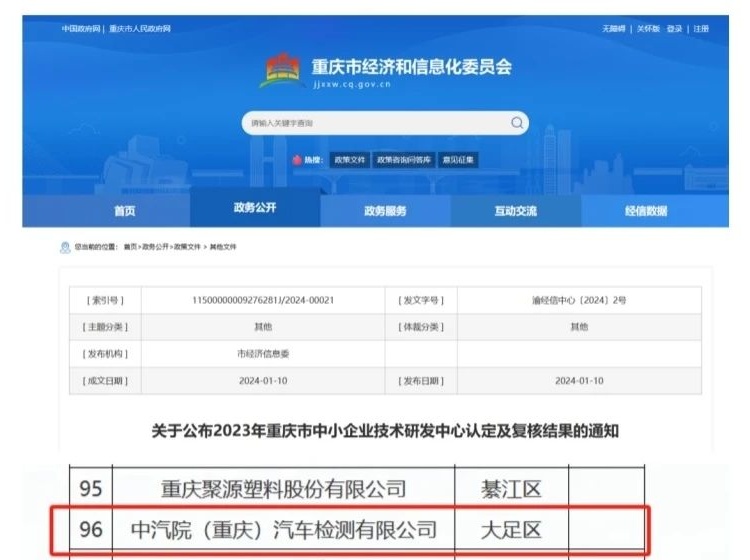The height and width of the screenshot is (560, 750).
Task: Click the [发布机构] label cell
Action: tap(105, 354)
